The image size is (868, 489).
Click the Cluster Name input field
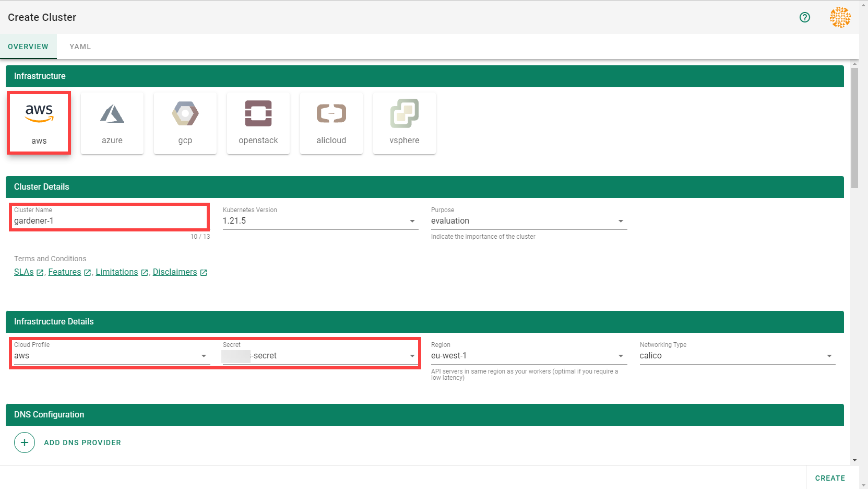110,221
